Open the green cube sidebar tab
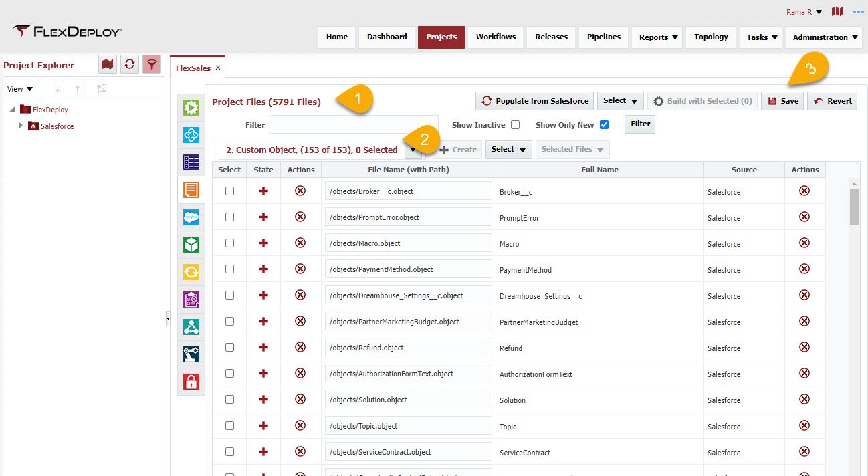This screenshot has height=476, width=868. click(x=191, y=245)
